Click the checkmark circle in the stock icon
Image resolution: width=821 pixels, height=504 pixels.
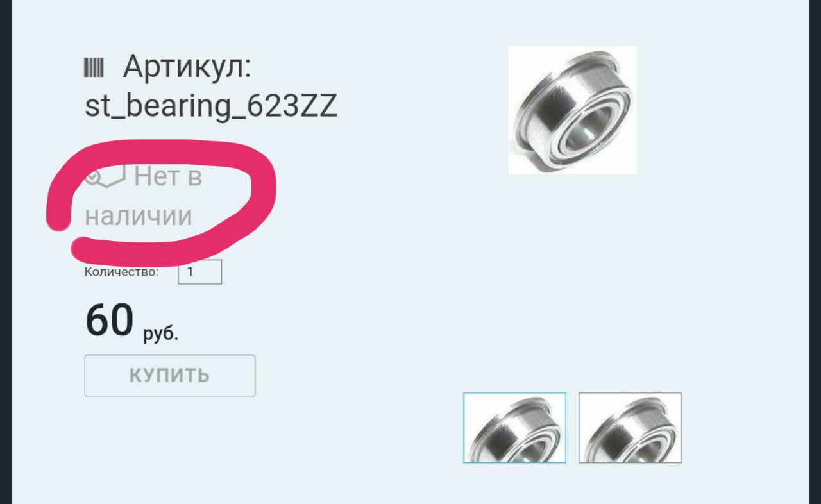click(x=92, y=177)
